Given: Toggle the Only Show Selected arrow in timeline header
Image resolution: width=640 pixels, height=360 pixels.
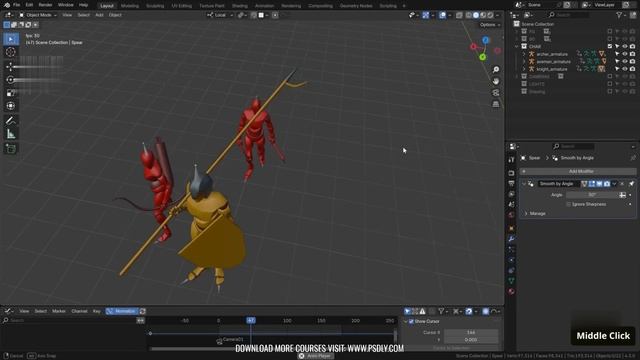Looking at the screenshot, I should click(x=407, y=311).
